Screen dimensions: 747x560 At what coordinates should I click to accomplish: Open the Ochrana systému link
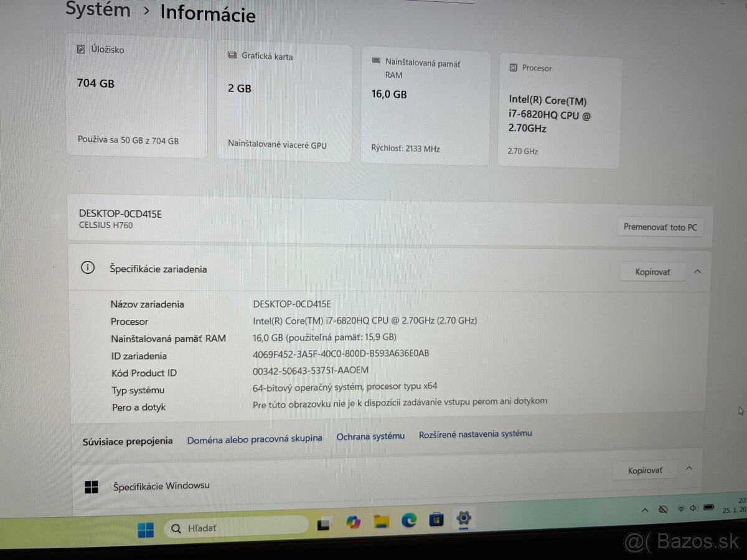[x=370, y=437]
